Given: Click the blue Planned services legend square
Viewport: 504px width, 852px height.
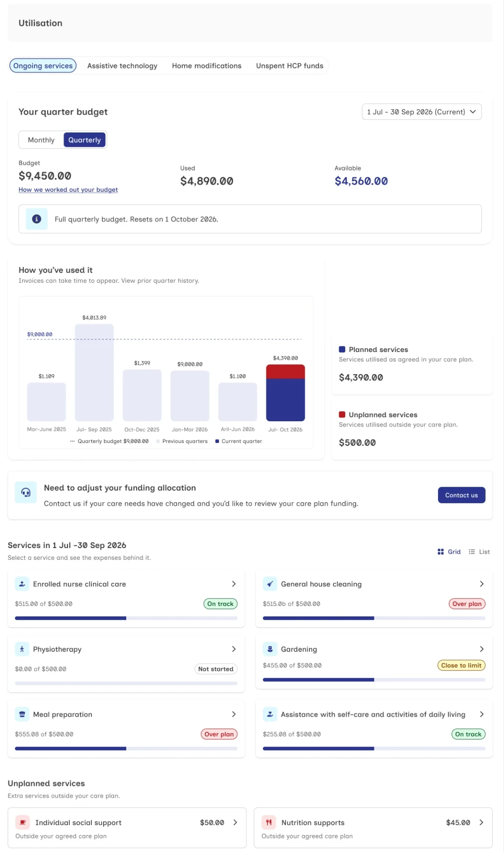Looking at the screenshot, I should (342, 350).
